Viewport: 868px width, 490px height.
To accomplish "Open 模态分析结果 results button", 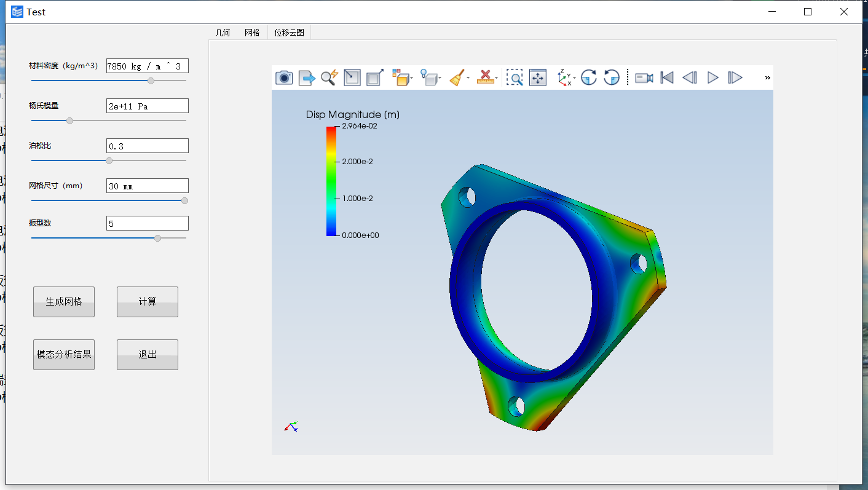I will pyautogui.click(x=64, y=355).
